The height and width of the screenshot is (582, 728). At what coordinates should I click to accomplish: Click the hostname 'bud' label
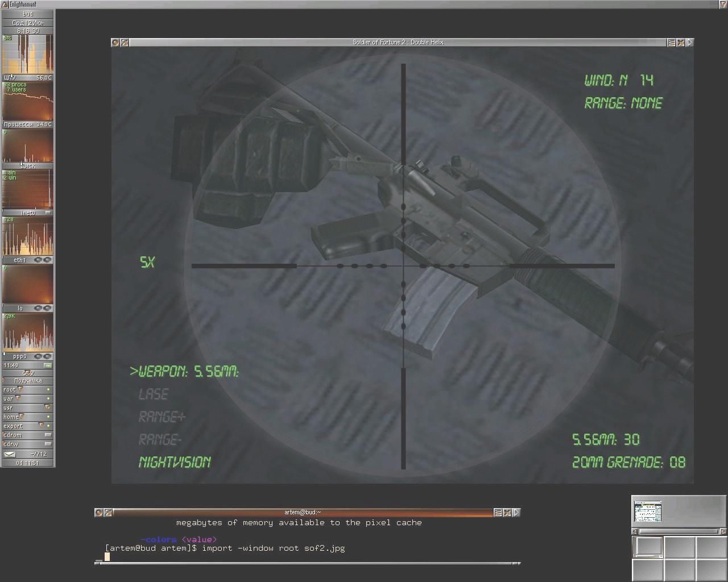pos(27,14)
